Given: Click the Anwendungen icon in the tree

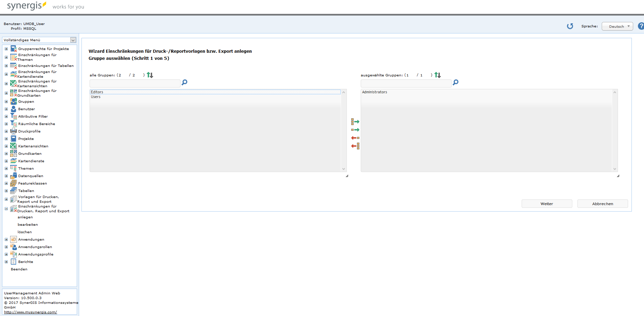Looking at the screenshot, I should point(14,239).
